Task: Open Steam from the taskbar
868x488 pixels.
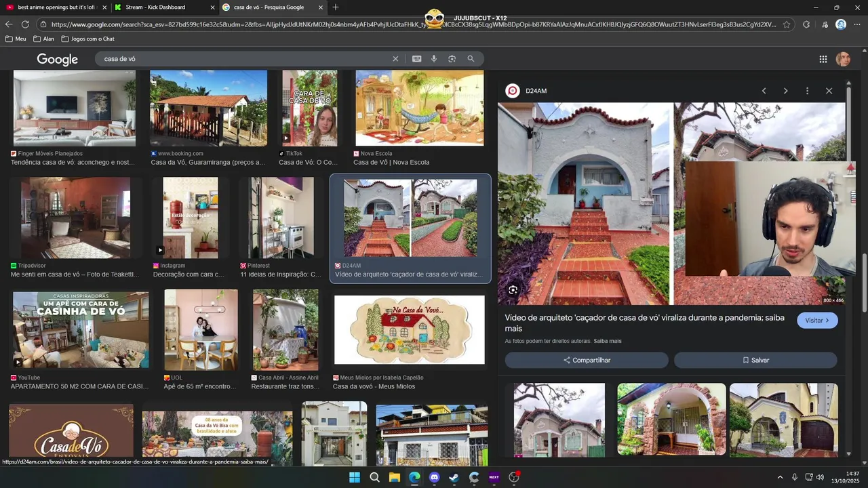Action: point(454,477)
